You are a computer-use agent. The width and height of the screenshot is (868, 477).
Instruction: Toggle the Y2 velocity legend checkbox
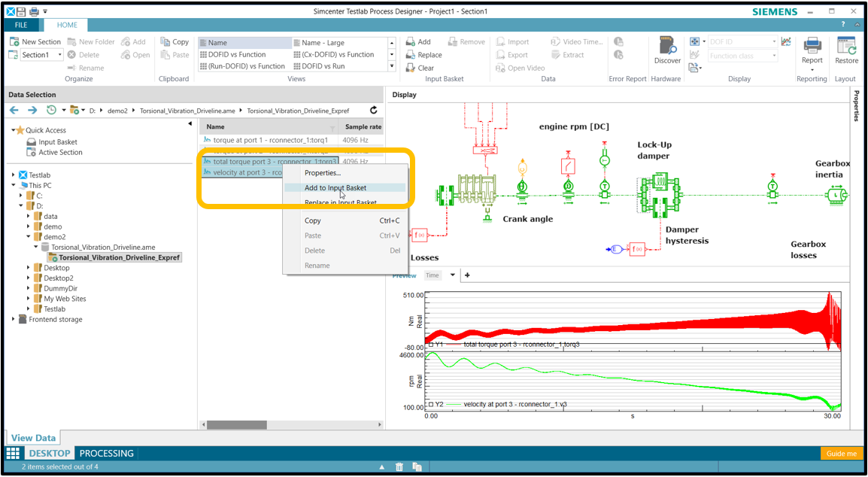tap(431, 405)
